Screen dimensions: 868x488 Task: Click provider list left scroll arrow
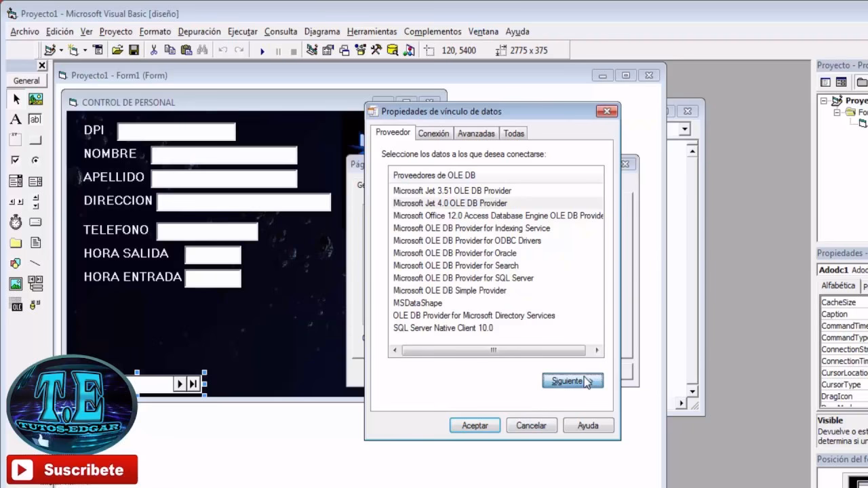tap(396, 350)
